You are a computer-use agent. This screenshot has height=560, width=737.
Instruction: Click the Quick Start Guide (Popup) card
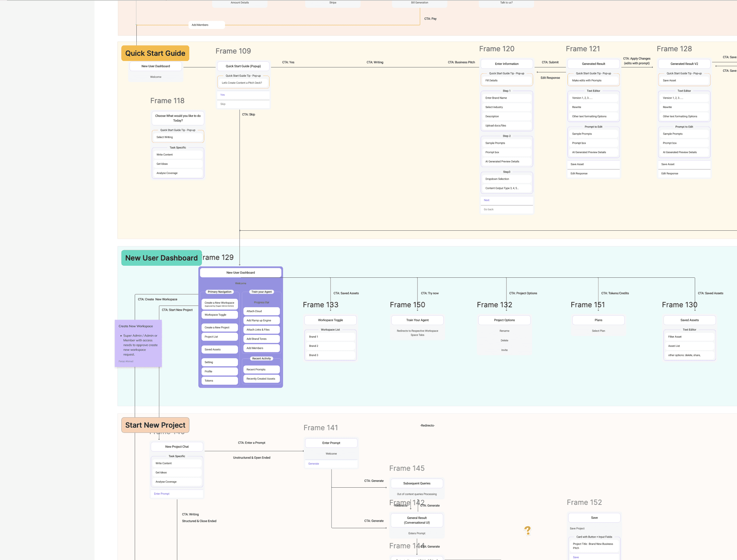click(243, 66)
